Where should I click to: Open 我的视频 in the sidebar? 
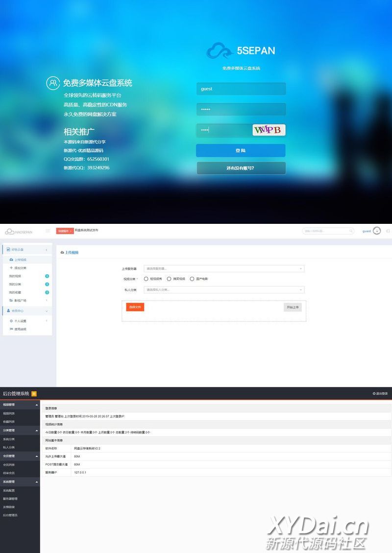[15, 276]
